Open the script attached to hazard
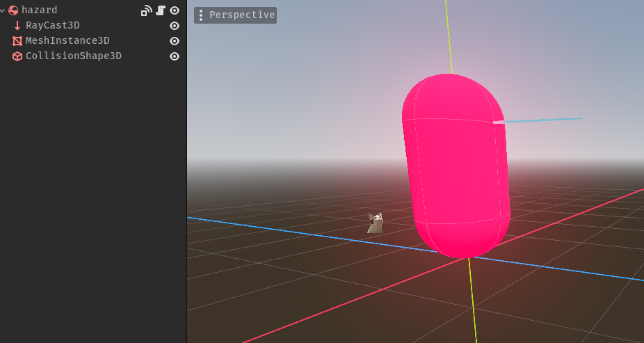The image size is (644, 343). (161, 10)
